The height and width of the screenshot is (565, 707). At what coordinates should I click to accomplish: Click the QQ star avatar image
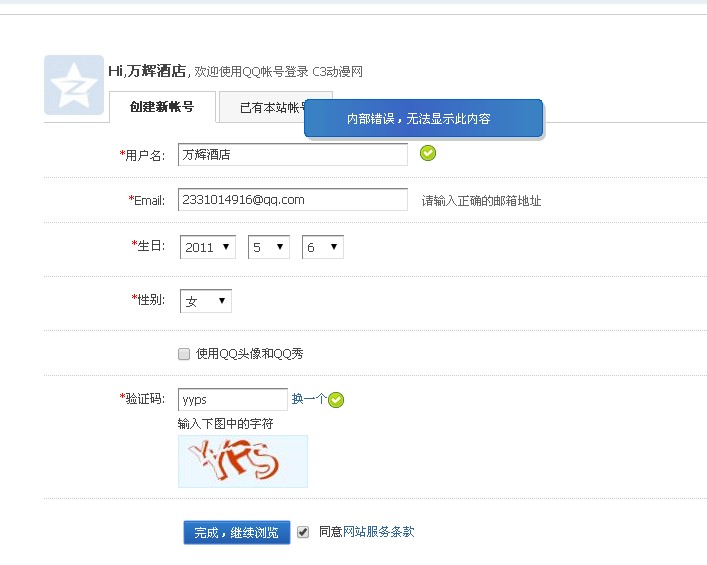[74, 85]
